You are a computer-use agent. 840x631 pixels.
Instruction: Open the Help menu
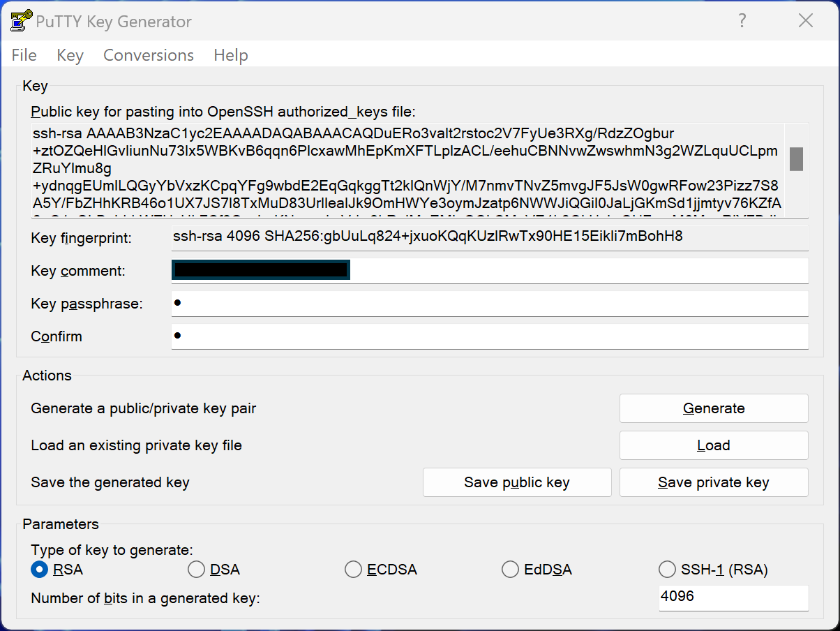[x=231, y=55]
